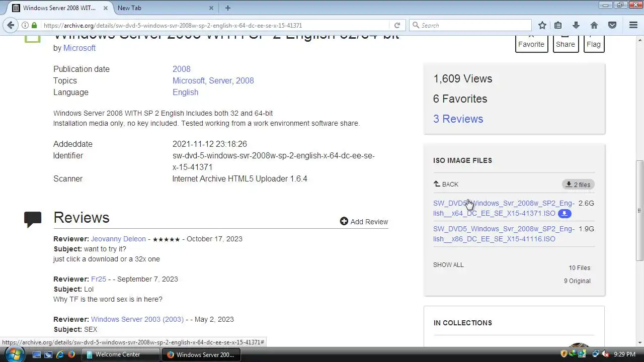The width and height of the screenshot is (644, 362).
Task: Close the New Tab tab
Action: pos(211,8)
